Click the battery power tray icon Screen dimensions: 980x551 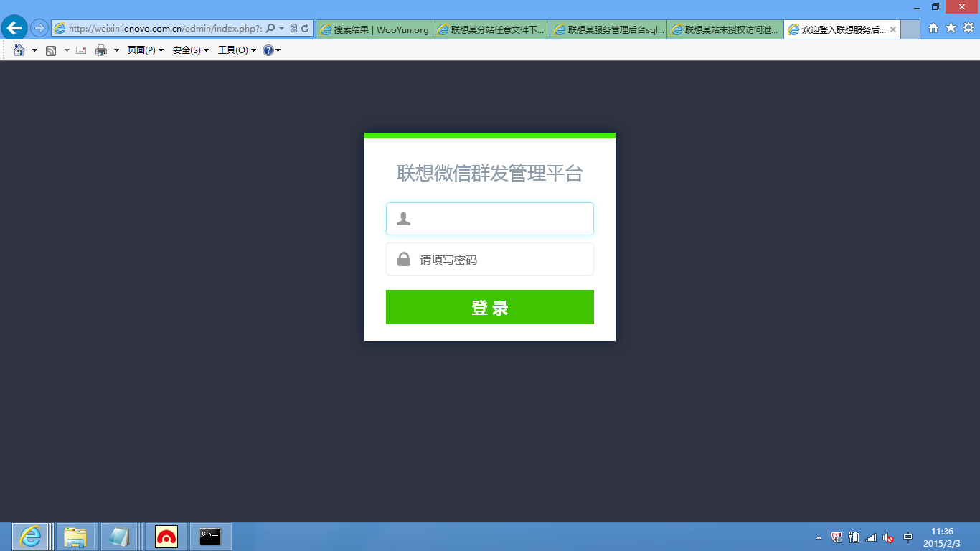[854, 537]
